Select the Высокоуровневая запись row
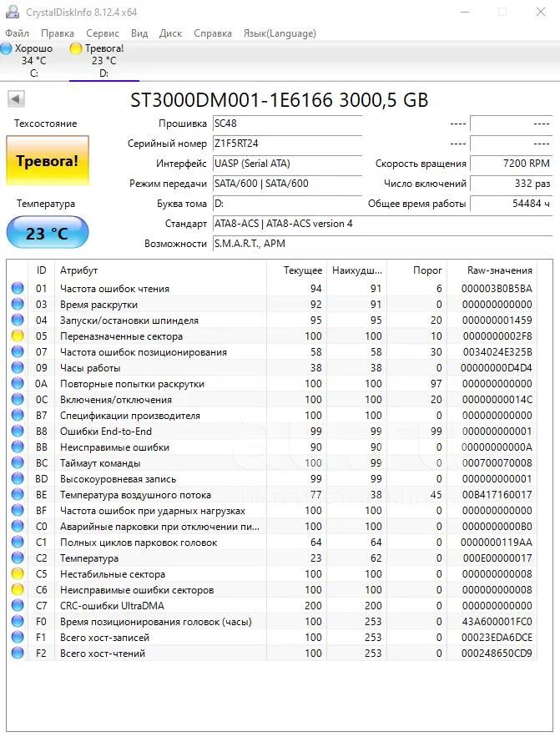The width and height of the screenshot is (560, 737). (272, 479)
